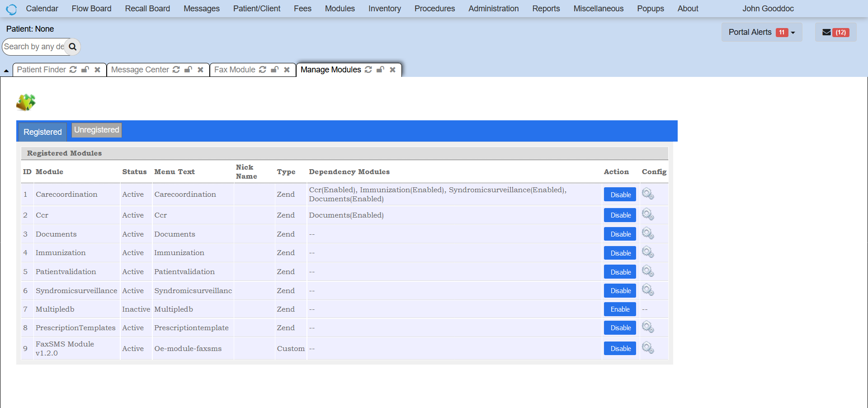Image resolution: width=868 pixels, height=408 pixels.
Task: Click refresh icon on Fax Module tab
Action: (x=263, y=70)
